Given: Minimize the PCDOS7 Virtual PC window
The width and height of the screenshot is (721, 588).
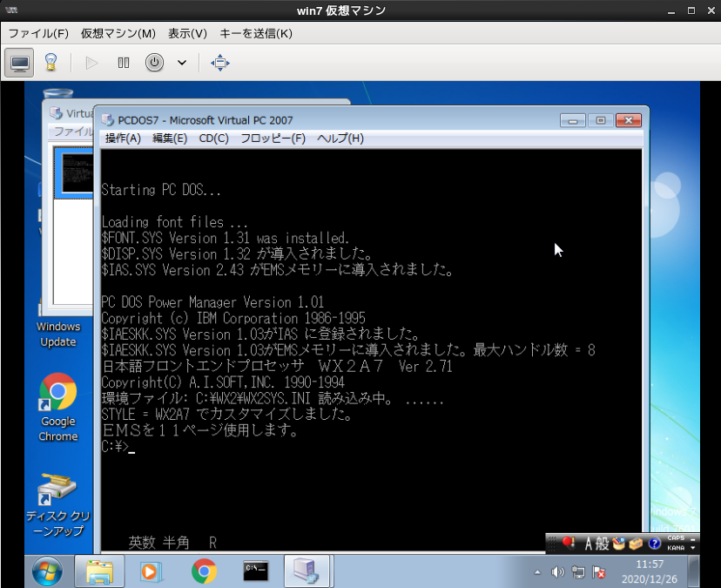Looking at the screenshot, I should (572, 120).
